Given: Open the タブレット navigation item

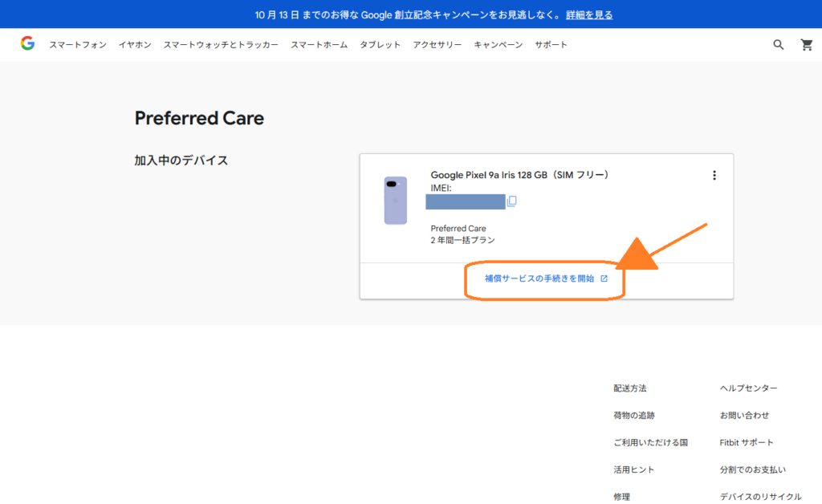Looking at the screenshot, I should point(380,45).
